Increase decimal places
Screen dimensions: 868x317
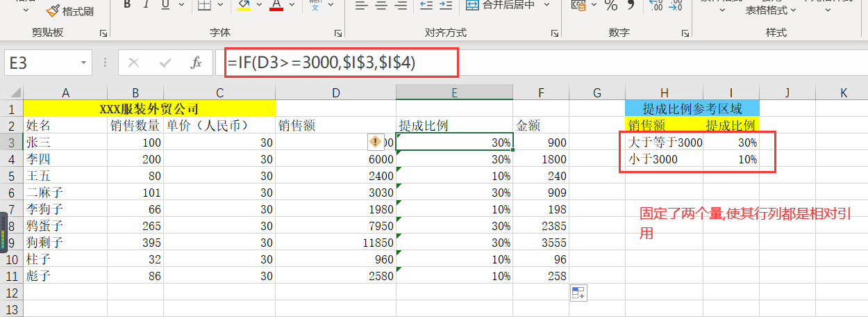click(656, 6)
